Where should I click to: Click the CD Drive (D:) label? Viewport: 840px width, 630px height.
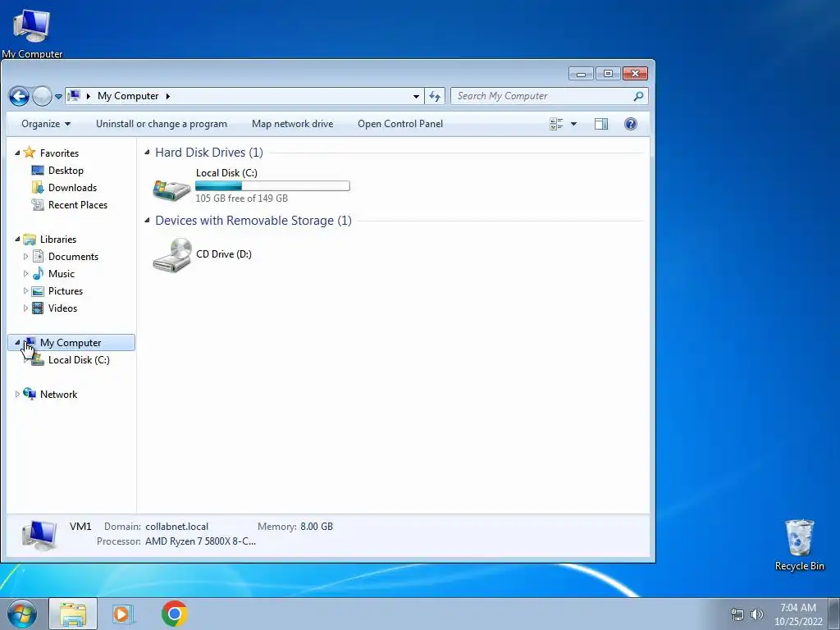[224, 254]
